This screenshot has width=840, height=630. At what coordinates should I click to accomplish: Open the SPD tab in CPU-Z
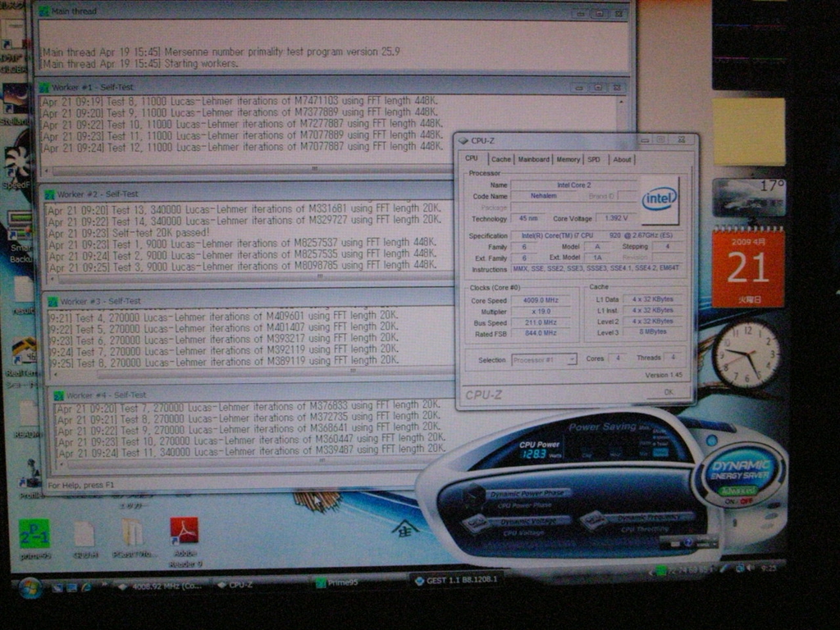click(x=594, y=160)
